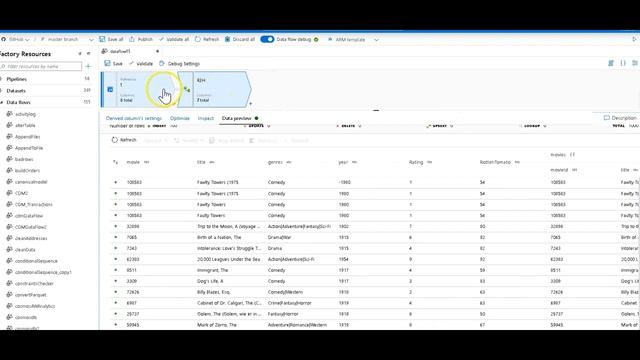Click the movie column header

[x=133, y=162]
